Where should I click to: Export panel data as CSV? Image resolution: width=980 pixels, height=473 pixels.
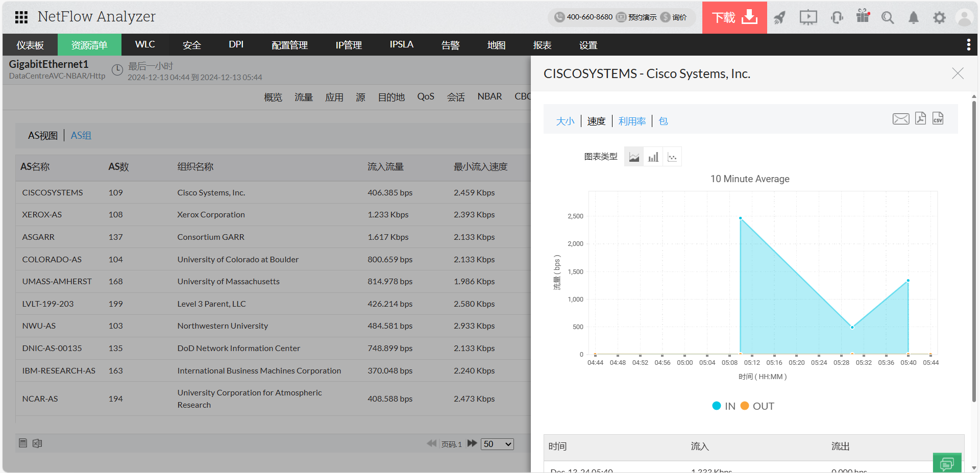pyautogui.click(x=938, y=118)
